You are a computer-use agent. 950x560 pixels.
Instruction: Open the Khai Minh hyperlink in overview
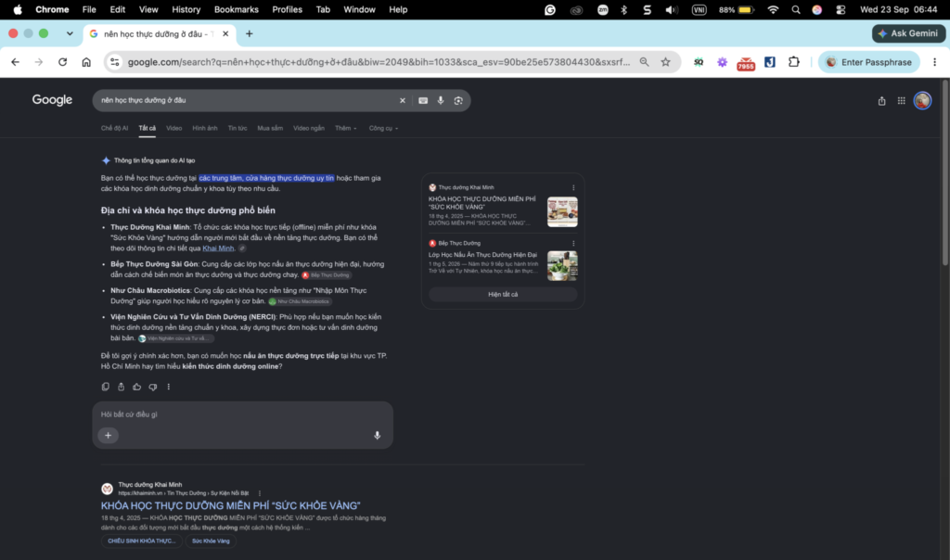pyautogui.click(x=218, y=248)
